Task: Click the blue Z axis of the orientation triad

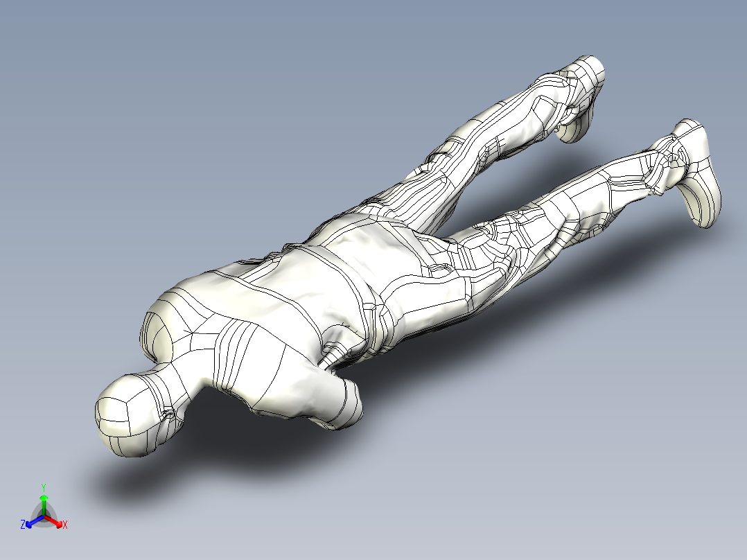Action: 35,520
